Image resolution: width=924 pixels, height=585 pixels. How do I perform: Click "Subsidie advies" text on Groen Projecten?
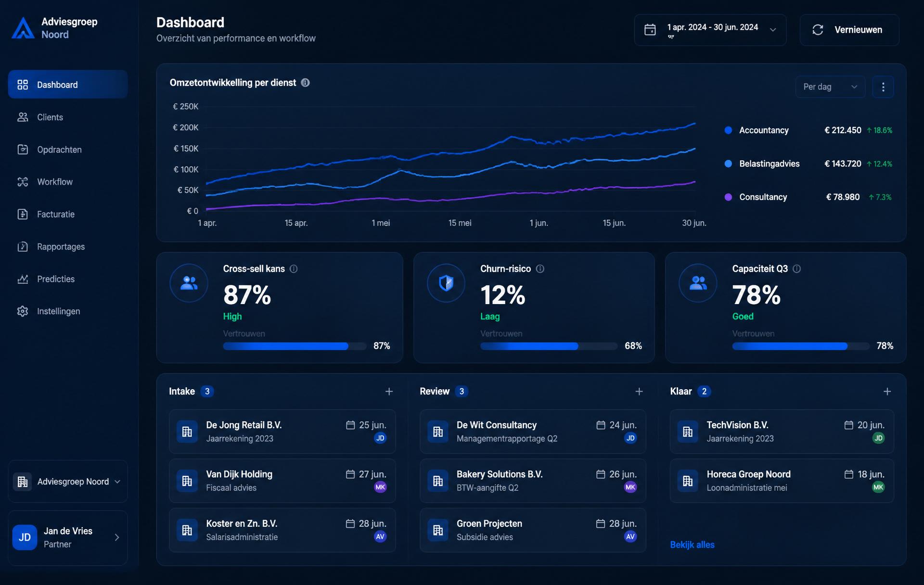click(485, 537)
